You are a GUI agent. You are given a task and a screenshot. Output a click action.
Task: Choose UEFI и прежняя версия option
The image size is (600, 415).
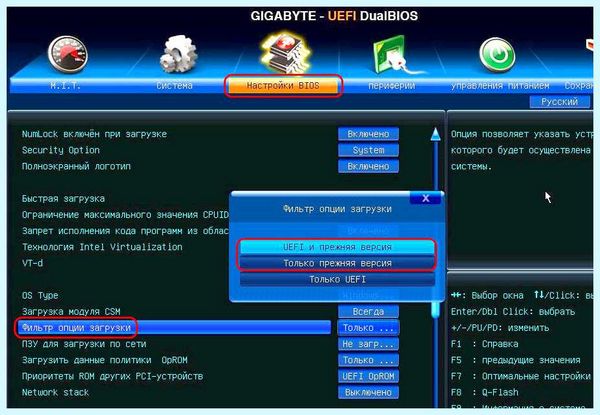point(337,247)
